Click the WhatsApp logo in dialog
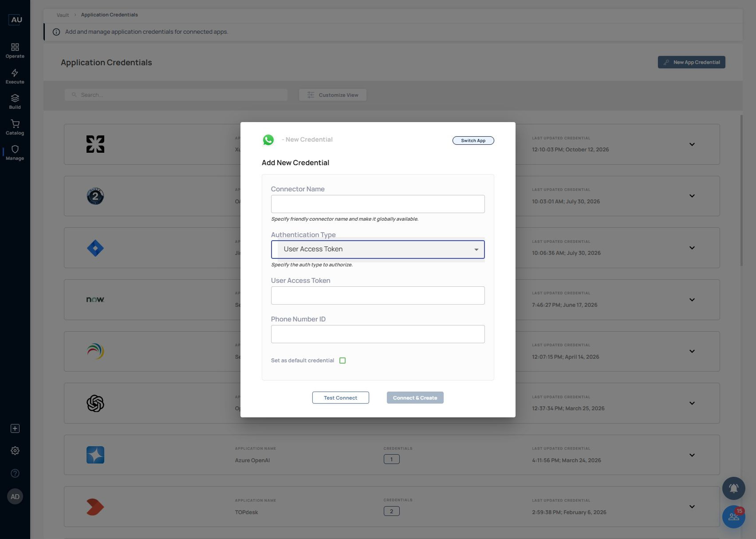Viewport: 756px width, 539px height. [268, 140]
